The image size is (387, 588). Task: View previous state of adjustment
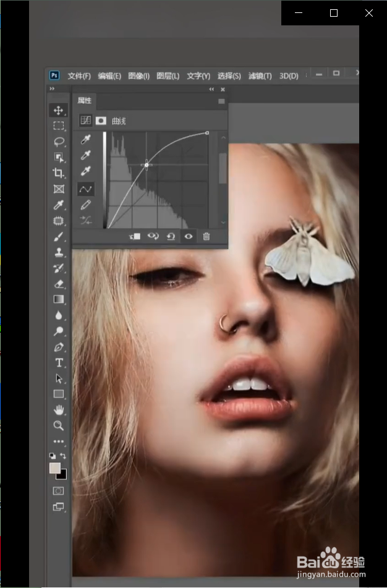click(x=153, y=236)
